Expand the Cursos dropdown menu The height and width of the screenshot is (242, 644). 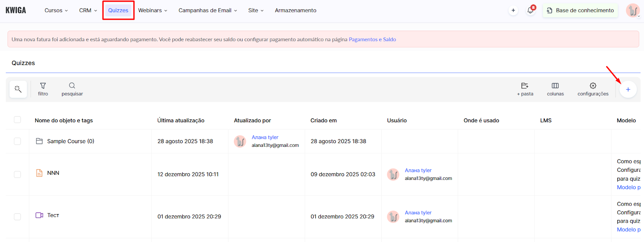pyautogui.click(x=56, y=10)
